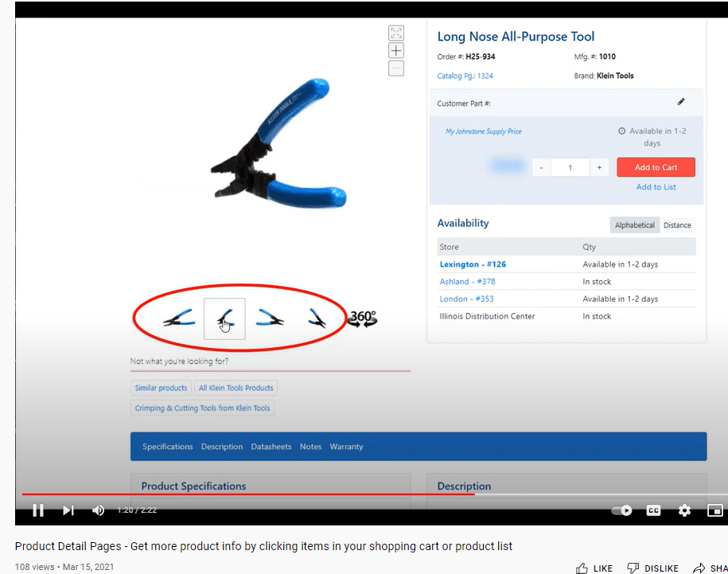Viewport: 728px width, 574px height.
Task: Dislike this video
Action: tap(652, 568)
